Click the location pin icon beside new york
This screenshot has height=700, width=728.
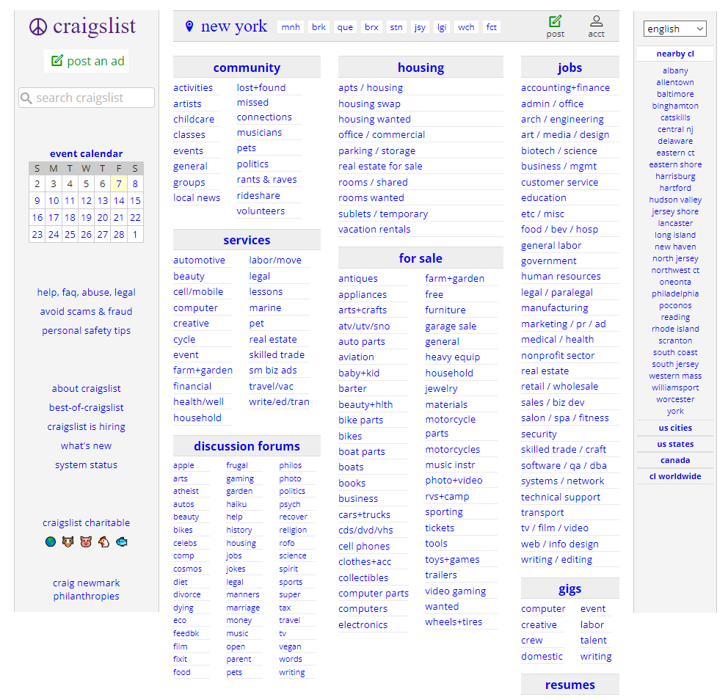[189, 26]
